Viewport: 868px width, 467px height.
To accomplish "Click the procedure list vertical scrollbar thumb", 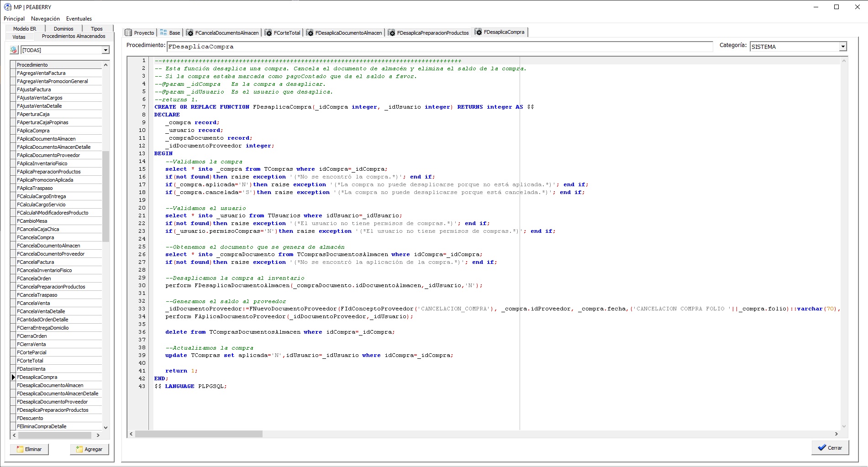I will (105, 196).
